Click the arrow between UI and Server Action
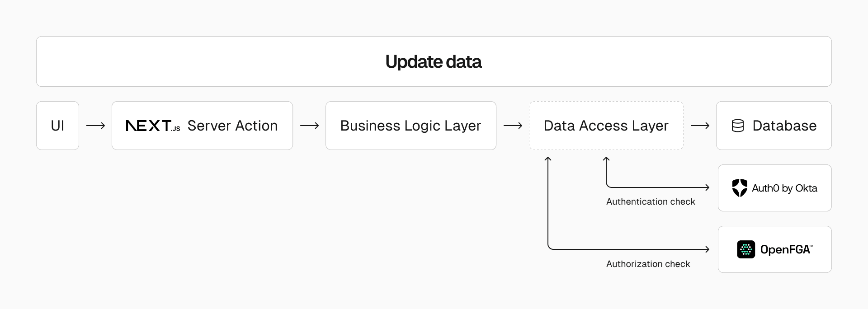 pos(95,126)
